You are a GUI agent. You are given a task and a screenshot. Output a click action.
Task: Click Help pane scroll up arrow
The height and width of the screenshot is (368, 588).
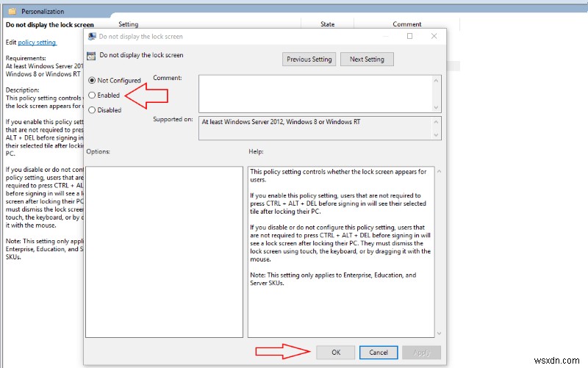tap(439, 171)
